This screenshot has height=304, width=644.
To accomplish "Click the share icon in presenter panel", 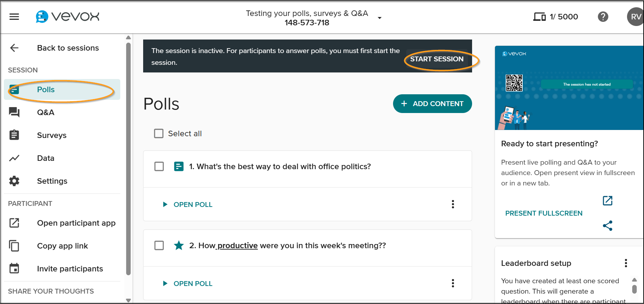I will click(607, 226).
